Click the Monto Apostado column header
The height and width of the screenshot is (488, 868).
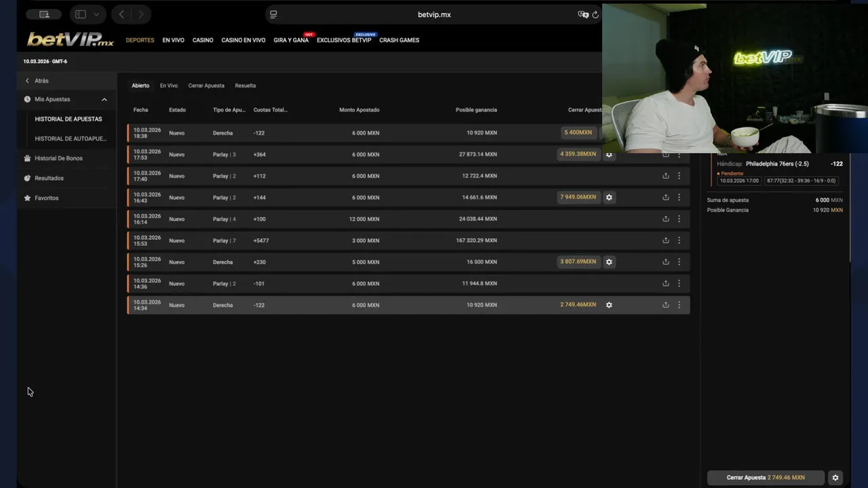coord(359,110)
